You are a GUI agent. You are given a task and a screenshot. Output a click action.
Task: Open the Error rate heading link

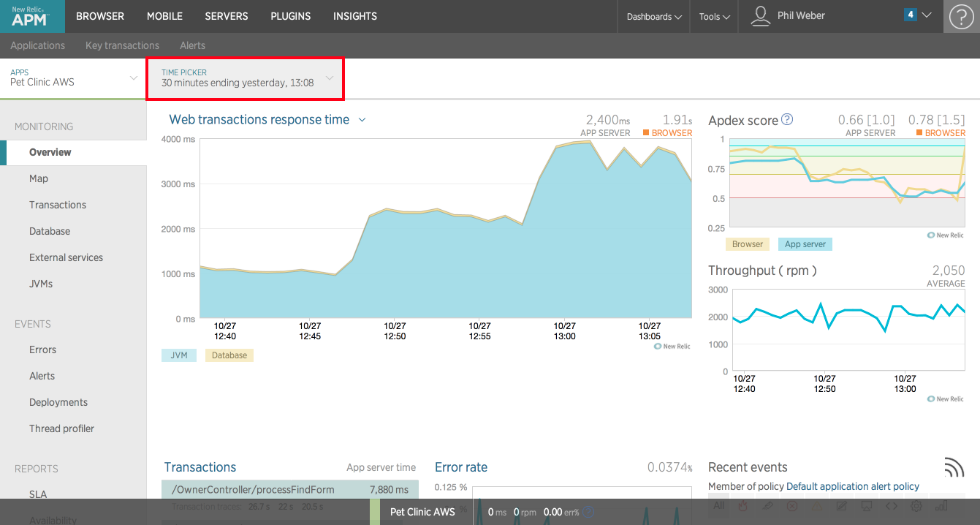tap(461, 467)
